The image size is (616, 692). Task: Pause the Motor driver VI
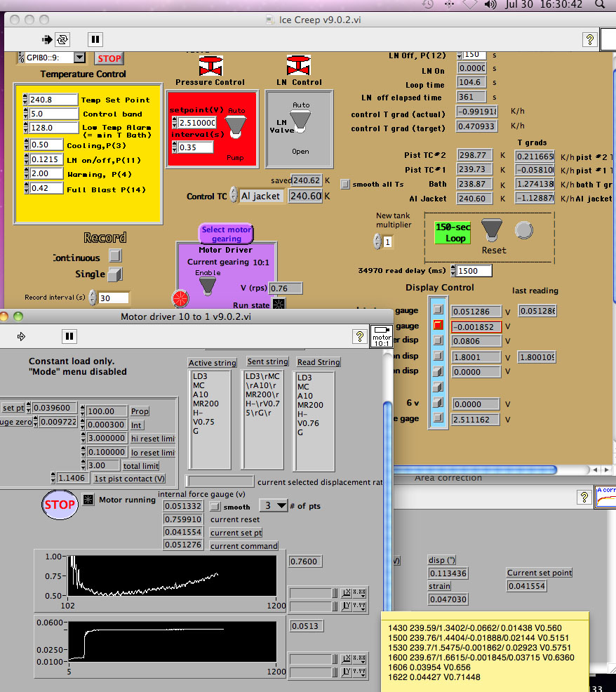pos(69,336)
